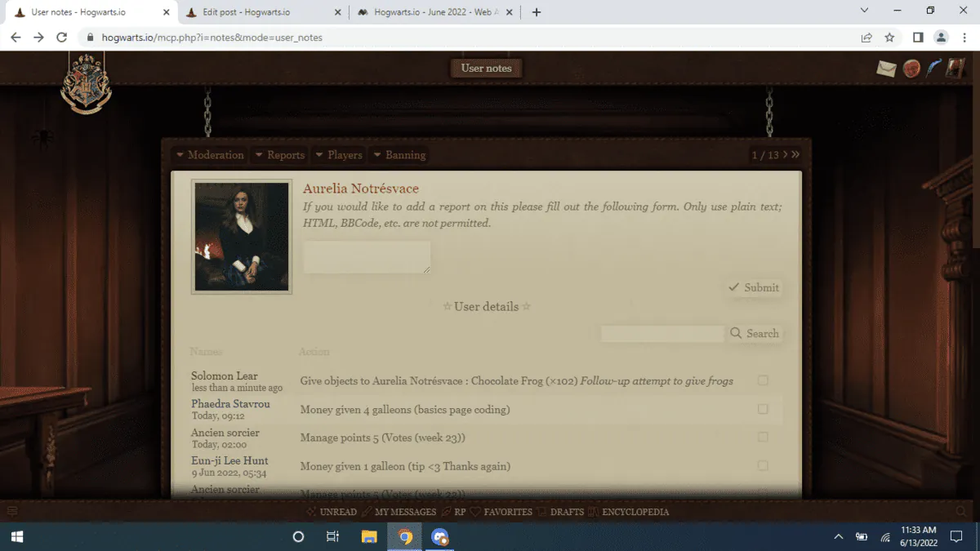This screenshot has width=980, height=551.
Task: Click the blue quill feather icon
Action: (x=933, y=68)
